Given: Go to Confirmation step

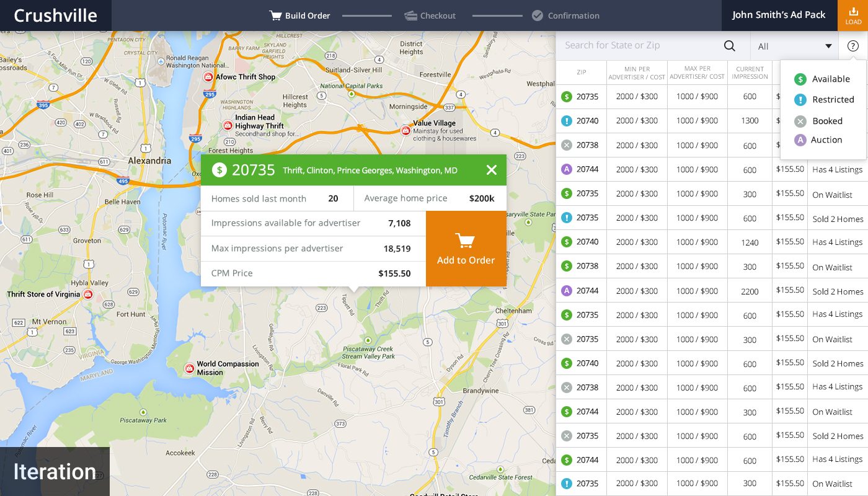Looking at the screenshot, I should click(x=565, y=15).
